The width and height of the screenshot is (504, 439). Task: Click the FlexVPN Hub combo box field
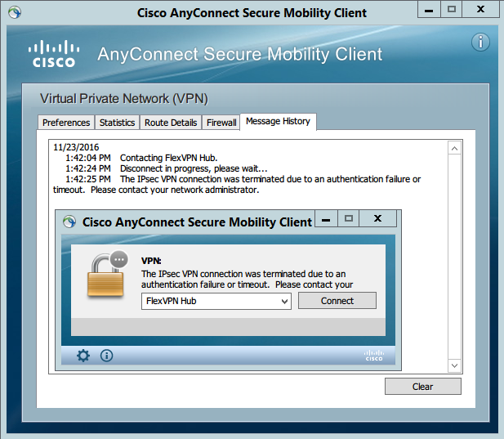(x=216, y=302)
